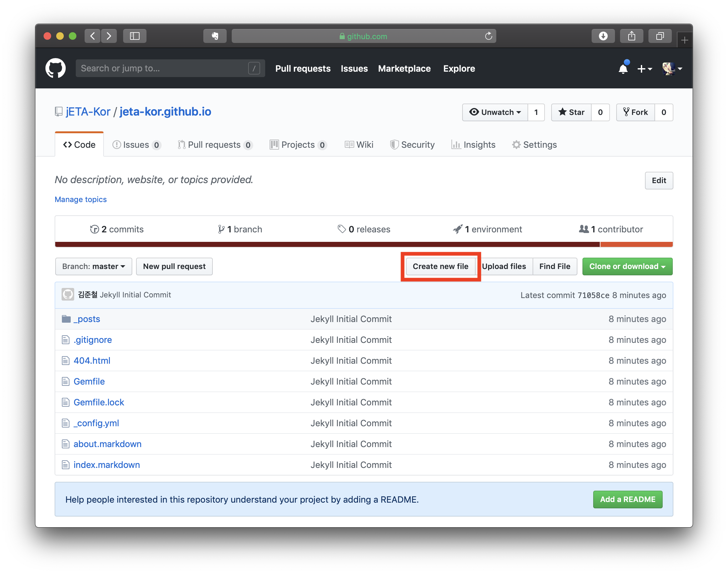728x574 pixels.
Task: Show all tabs overview icon
Action: 660,36
